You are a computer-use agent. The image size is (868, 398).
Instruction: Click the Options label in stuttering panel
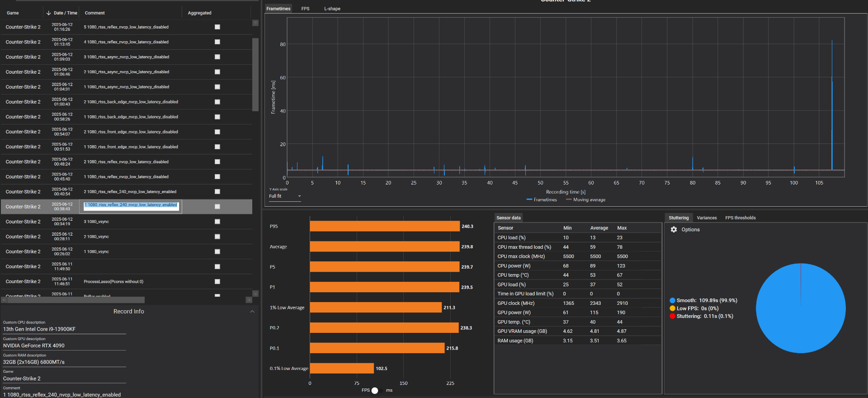click(x=690, y=230)
